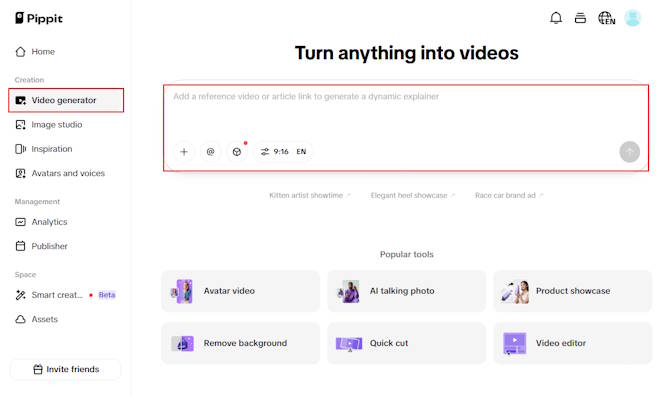Pick the Elegant heel showcase suggestion
660x397 pixels.
click(412, 195)
